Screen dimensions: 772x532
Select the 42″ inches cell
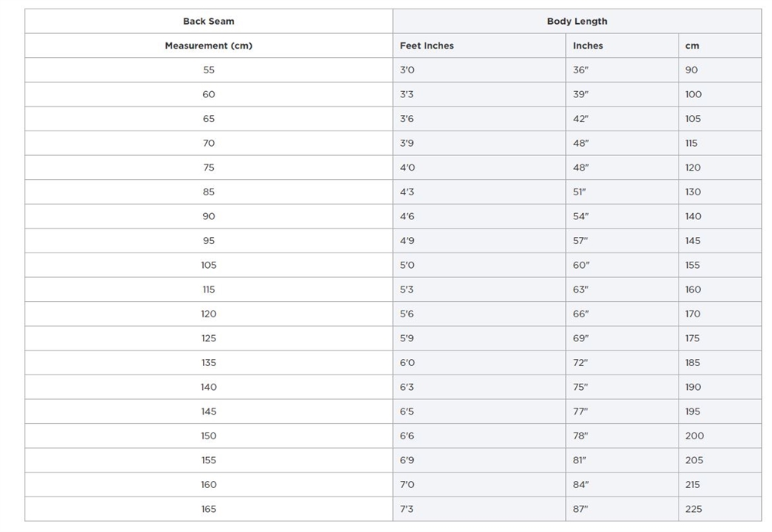[x=581, y=119]
